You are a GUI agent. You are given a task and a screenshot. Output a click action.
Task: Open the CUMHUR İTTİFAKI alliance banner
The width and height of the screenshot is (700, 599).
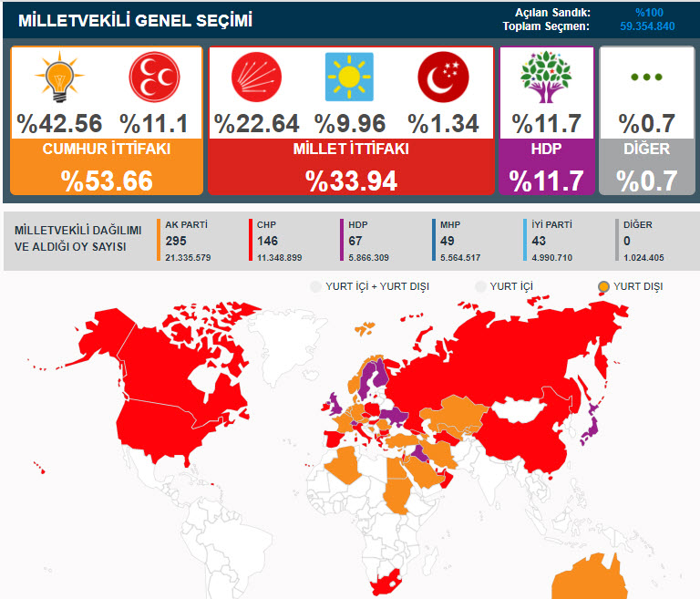107,167
